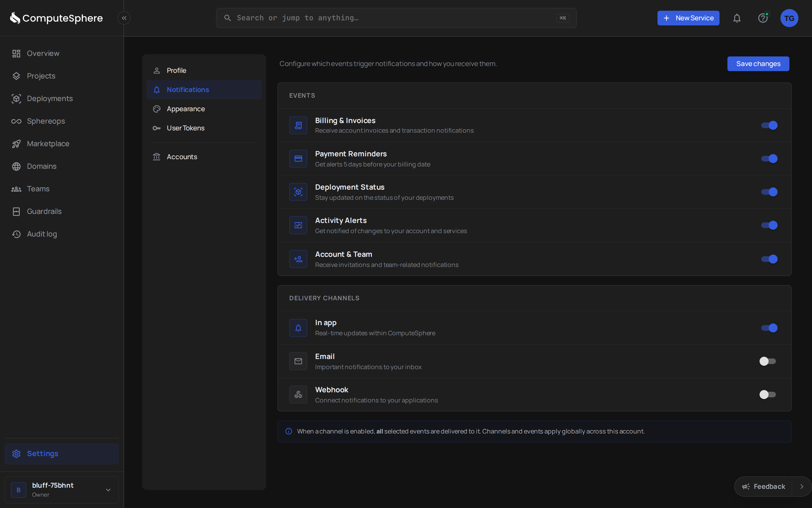Screen dimensions: 812x508
Task: Click the Settings gear icon
Action: tap(16, 454)
